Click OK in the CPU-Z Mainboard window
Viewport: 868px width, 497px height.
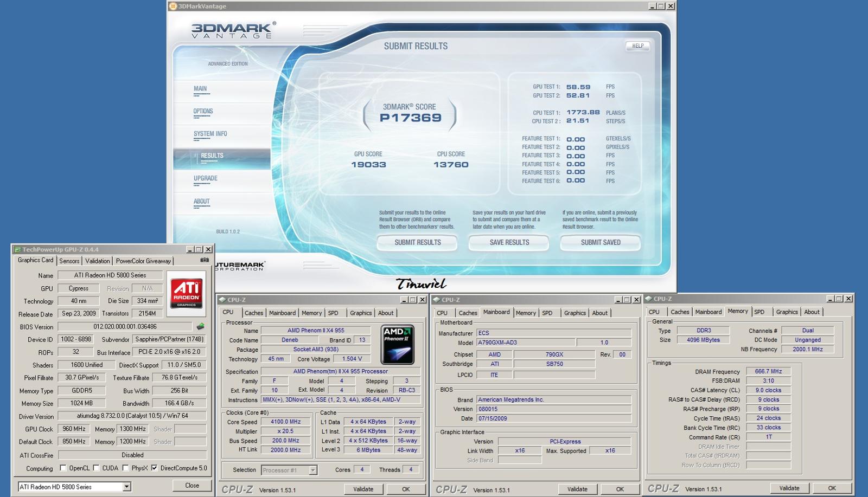620,489
